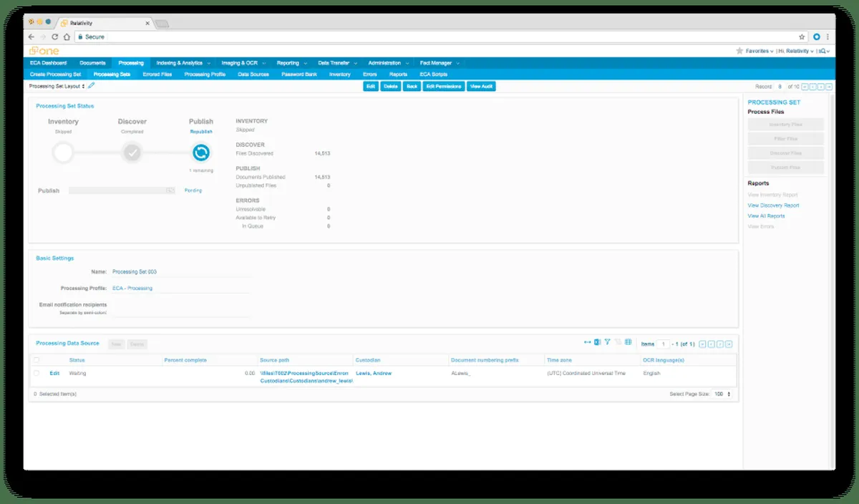Click the filter funnel icon in grid toolbar
The height and width of the screenshot is (504, 859).
pyautogui.click(x=607, y=342)
